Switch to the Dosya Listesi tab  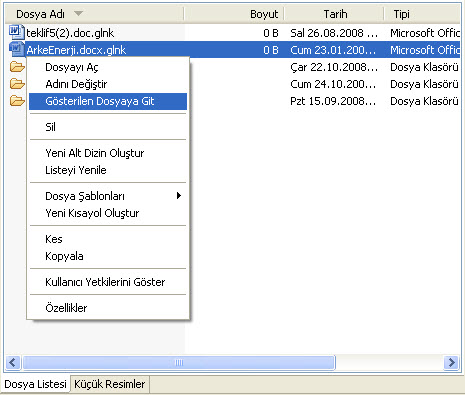tap(36, 384)
